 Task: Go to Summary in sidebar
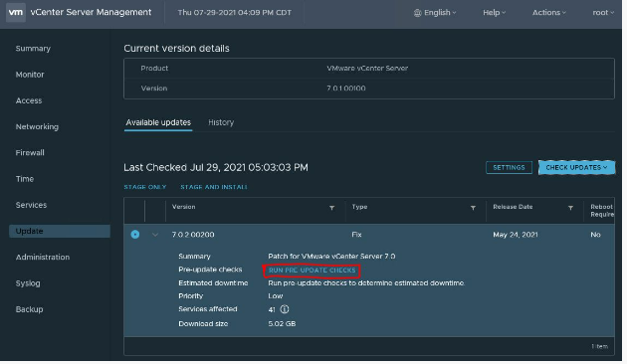[33, 49]
